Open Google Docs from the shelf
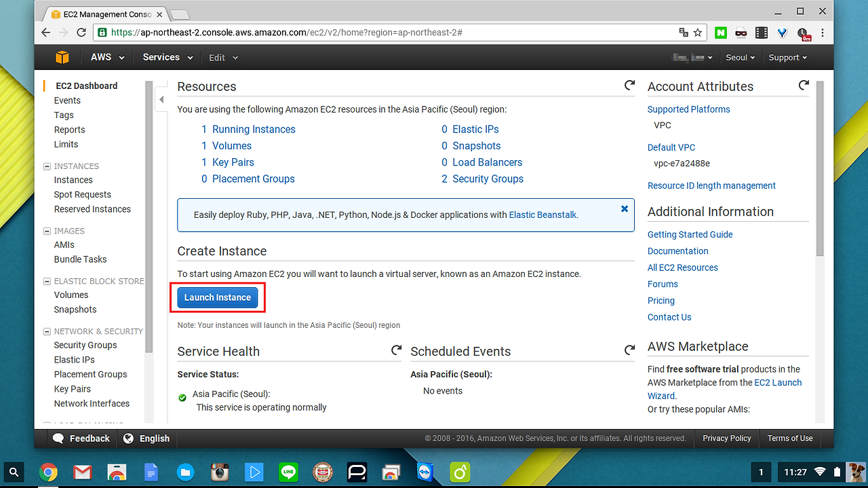The width and height of the screenshot is (868, 488). click(151, 472)
